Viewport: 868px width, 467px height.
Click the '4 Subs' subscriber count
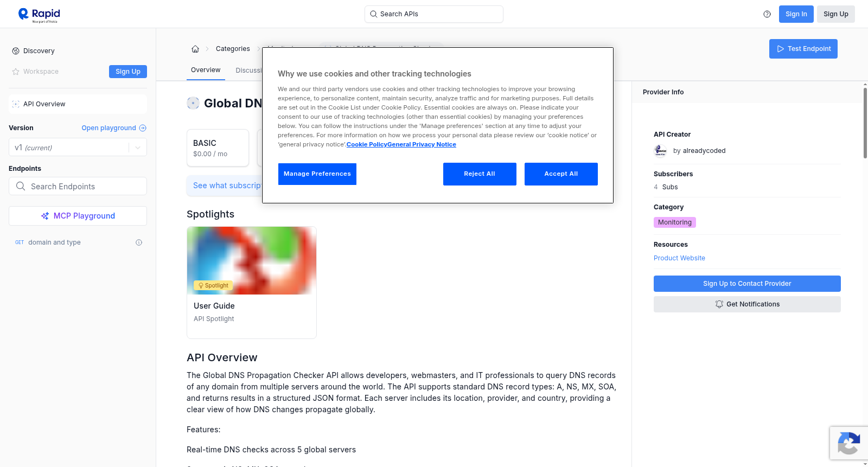(x=666, y=187)
